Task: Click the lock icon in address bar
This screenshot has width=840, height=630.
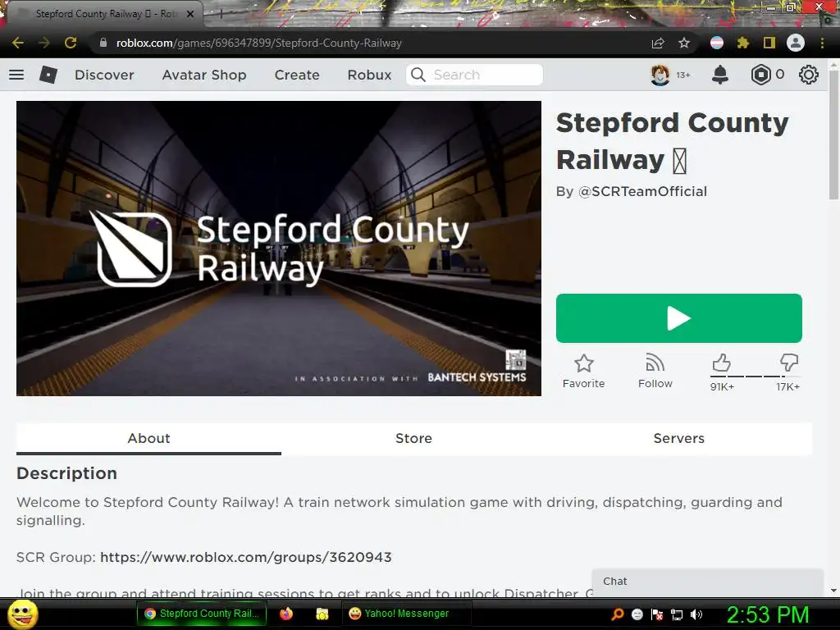Action: coord(103,43)
